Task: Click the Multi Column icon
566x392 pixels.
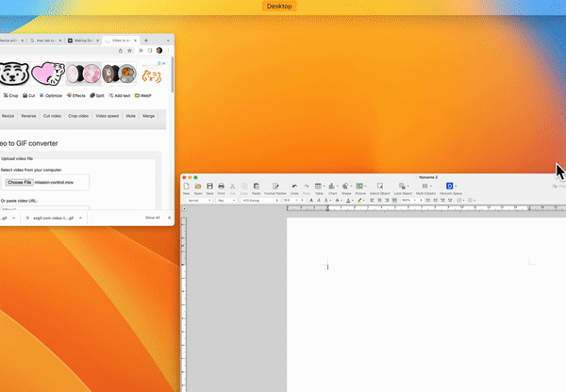Action: (424, 186)
